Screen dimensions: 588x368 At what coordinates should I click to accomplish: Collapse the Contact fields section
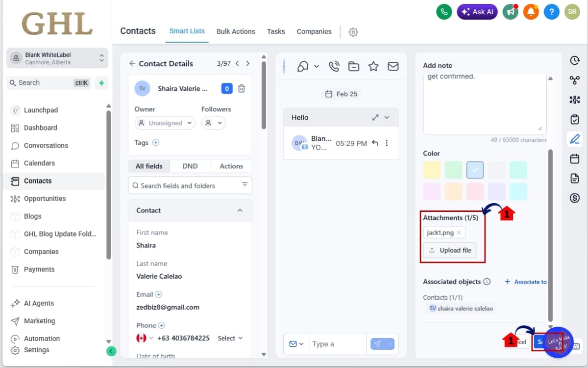(240, 210)
